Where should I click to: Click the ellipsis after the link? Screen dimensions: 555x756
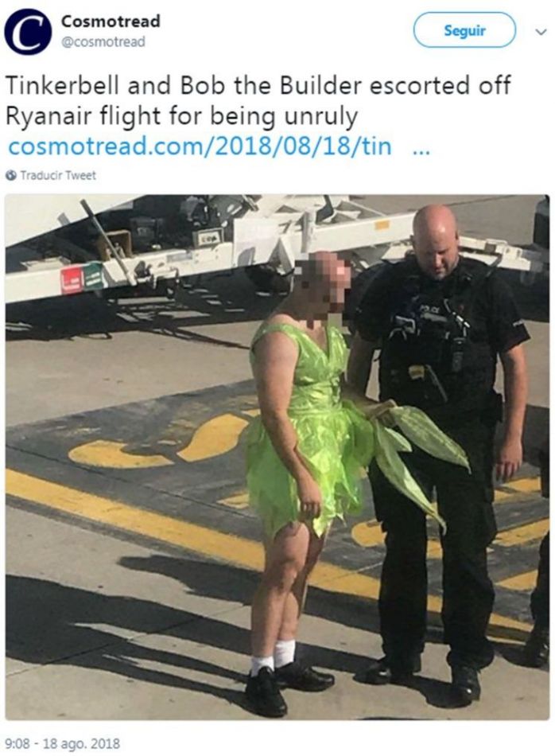pyautogui.click(x=421, y=151)
